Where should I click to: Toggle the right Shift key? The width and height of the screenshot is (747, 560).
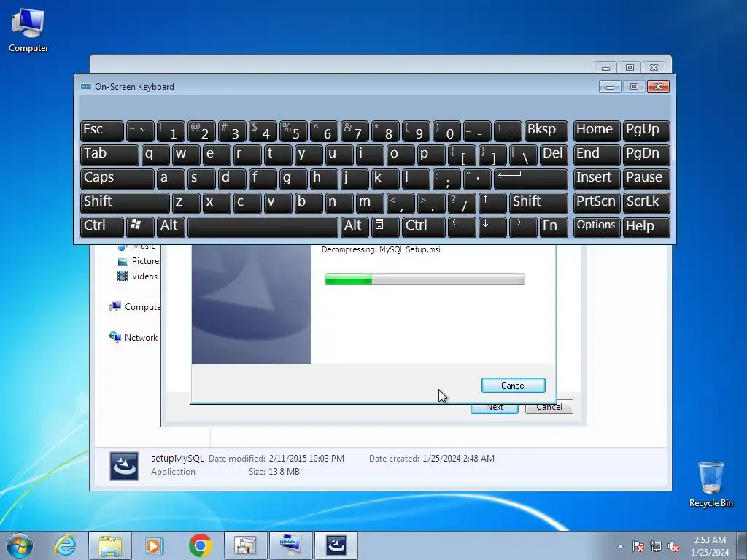pyautogui.click(x=538, y=203)
